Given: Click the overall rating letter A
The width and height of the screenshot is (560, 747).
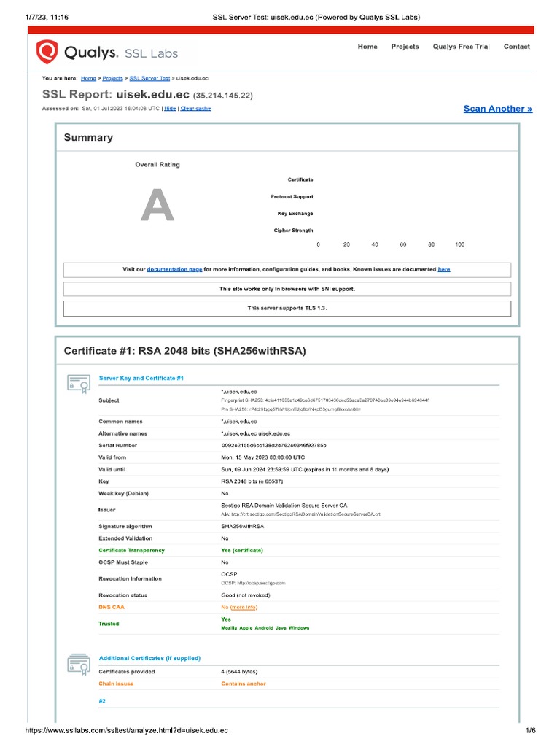Looking at the screenshot, I should (157, 205).
